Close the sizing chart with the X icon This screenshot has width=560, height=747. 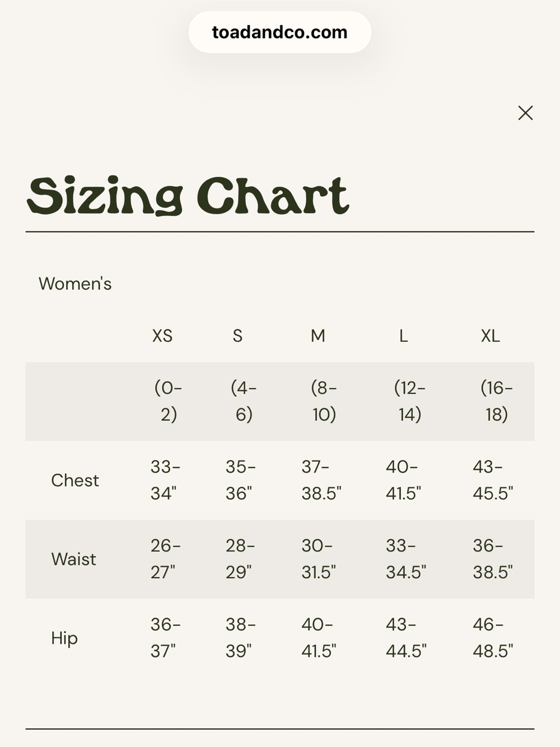tap(525, 113)
